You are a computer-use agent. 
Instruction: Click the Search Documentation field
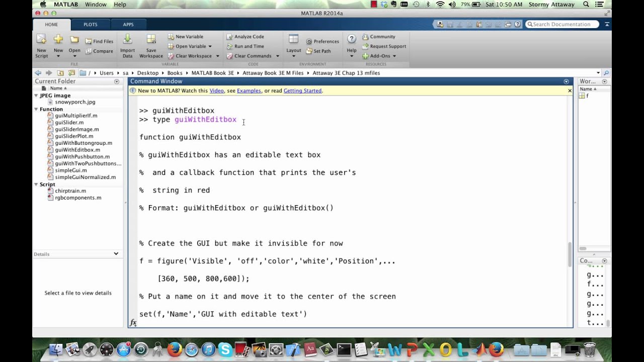coord(562,24)
